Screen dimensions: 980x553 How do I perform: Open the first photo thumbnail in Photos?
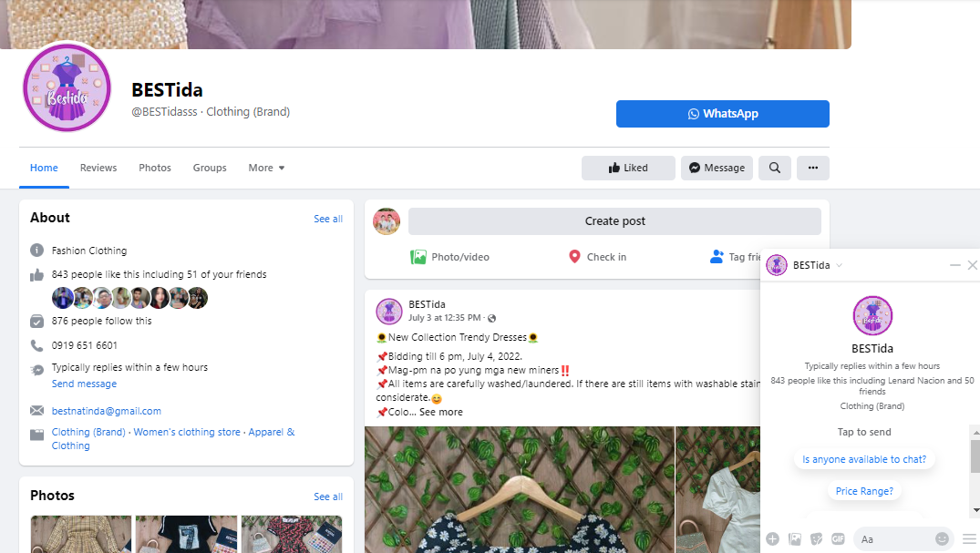click(x=81, y=534)
